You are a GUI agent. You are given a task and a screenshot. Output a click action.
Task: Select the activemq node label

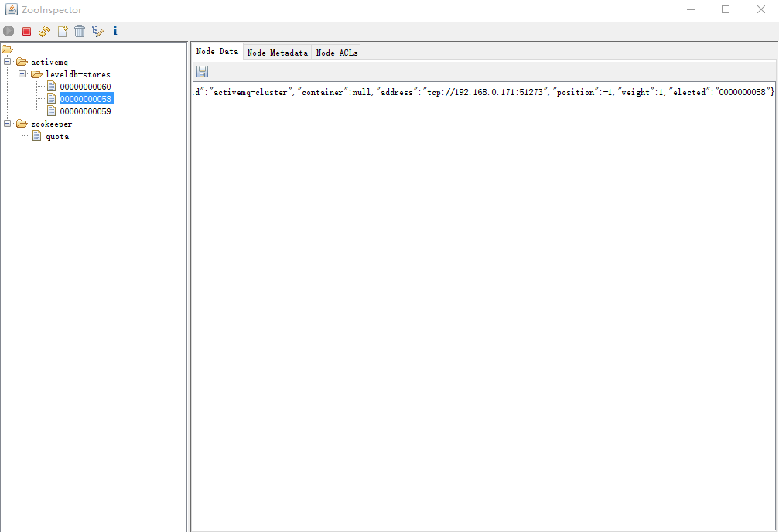pos(50,62)
